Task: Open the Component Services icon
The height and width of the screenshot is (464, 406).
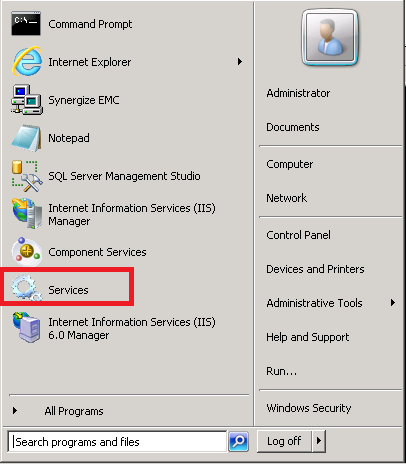Action: [x=27, y=252]
